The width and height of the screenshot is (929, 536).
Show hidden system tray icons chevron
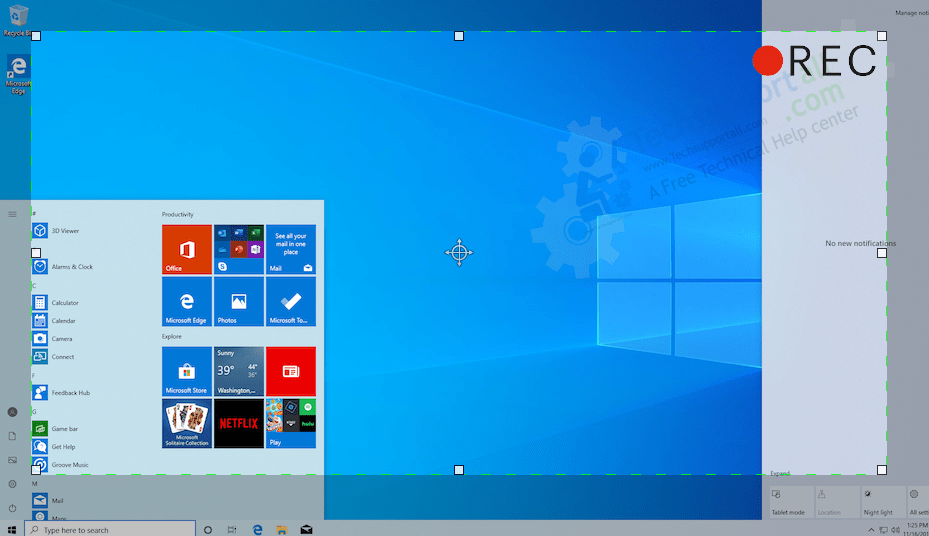(x=871, y=529)
